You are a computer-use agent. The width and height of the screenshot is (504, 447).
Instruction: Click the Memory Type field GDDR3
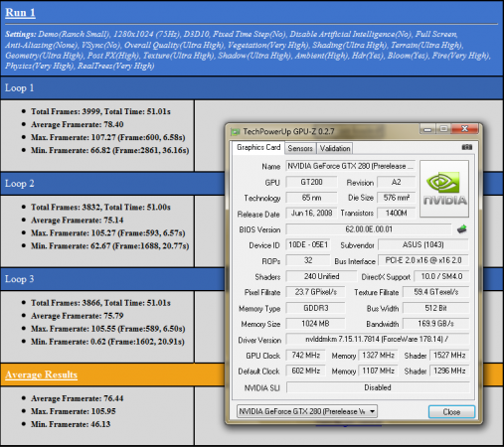tap(315, 308)
